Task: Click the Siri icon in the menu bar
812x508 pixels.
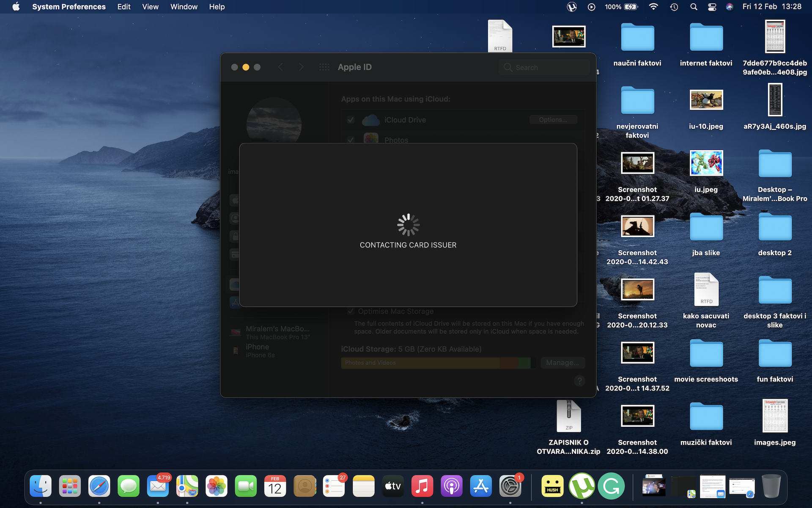Action: coord(730,7)
